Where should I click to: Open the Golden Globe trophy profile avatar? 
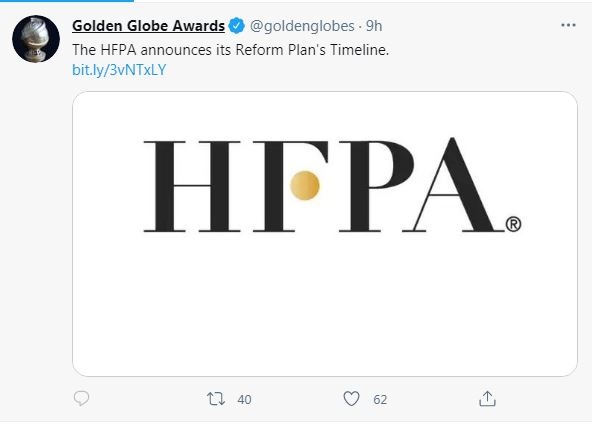[36, 39]
